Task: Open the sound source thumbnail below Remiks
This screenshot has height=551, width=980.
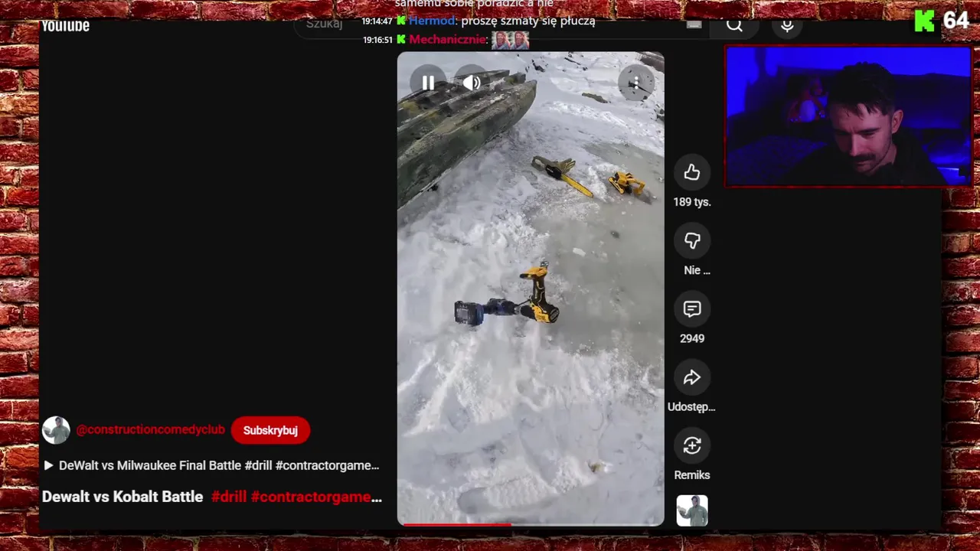Action: pyautogui.click(x=692, y=510)
